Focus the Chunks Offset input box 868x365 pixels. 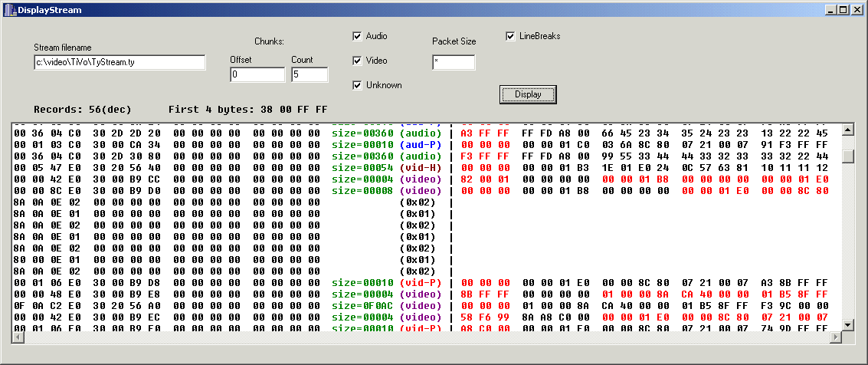[257, 75]
